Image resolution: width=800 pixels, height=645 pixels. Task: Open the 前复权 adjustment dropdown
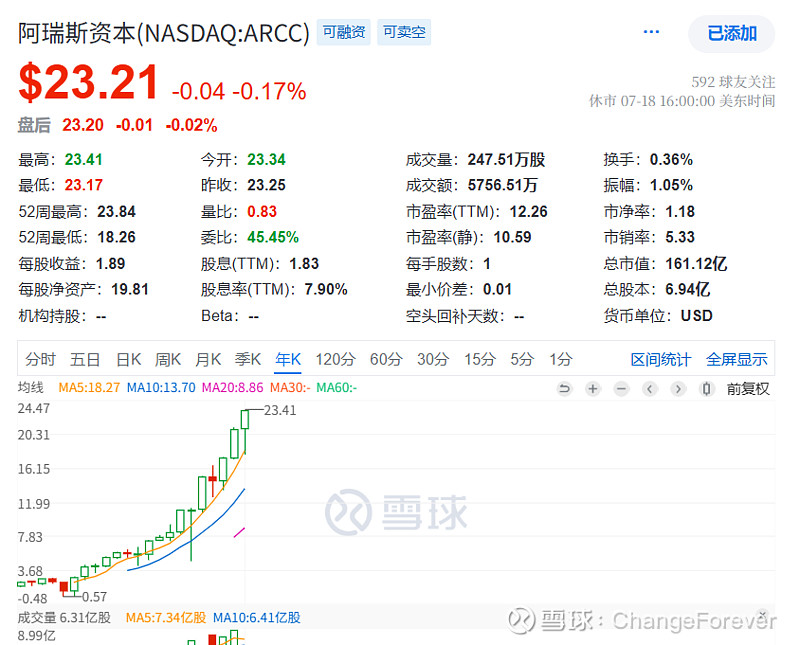tap(747, 389)
